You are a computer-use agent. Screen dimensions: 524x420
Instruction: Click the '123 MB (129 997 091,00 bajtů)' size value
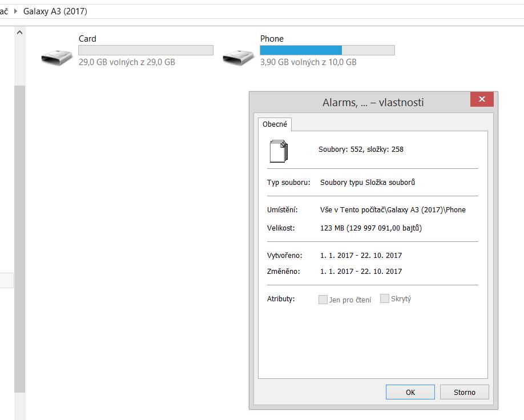point(371,228)
